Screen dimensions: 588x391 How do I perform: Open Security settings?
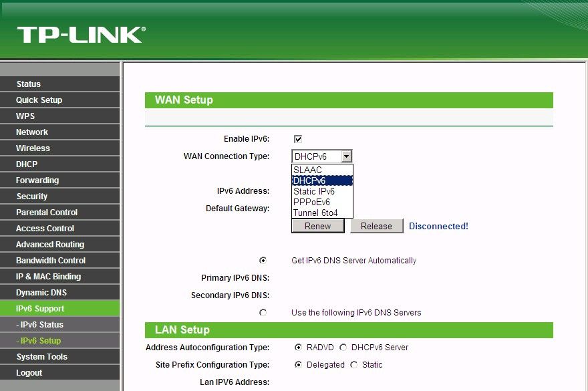tap(59, 197)
